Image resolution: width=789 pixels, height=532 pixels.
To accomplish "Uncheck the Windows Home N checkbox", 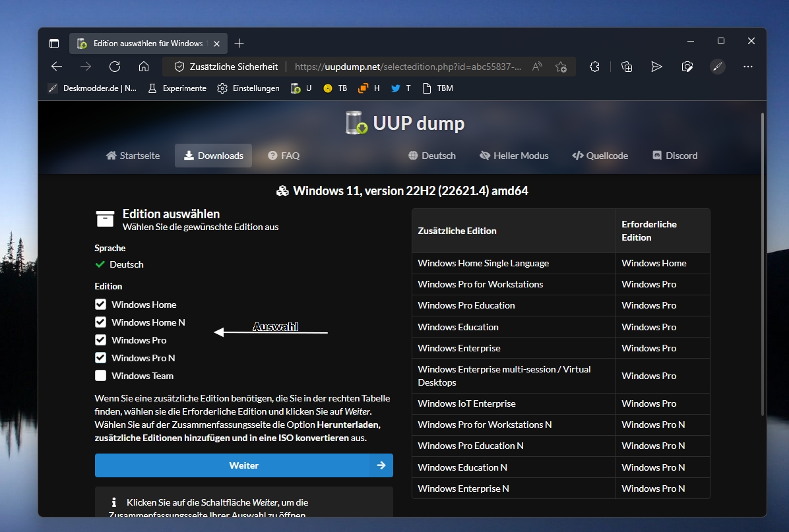I will click(101, 322).
